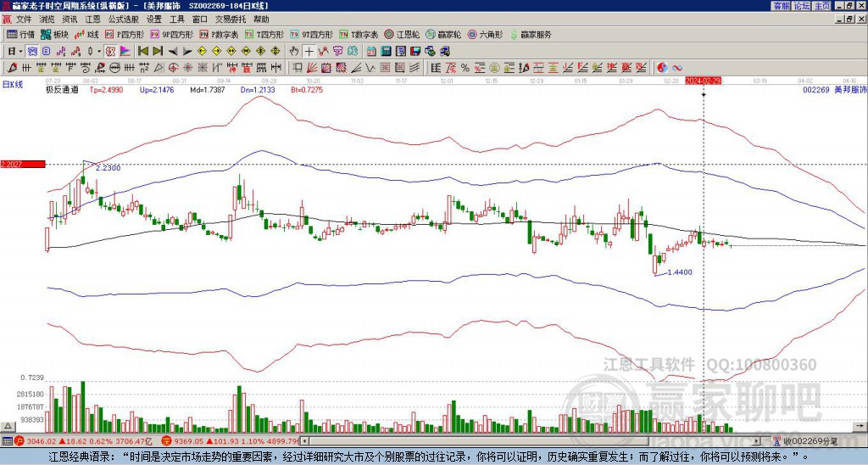Click the save floppy disk icon
The height and width of the screenshot is (465, 868).
[415, 52]
